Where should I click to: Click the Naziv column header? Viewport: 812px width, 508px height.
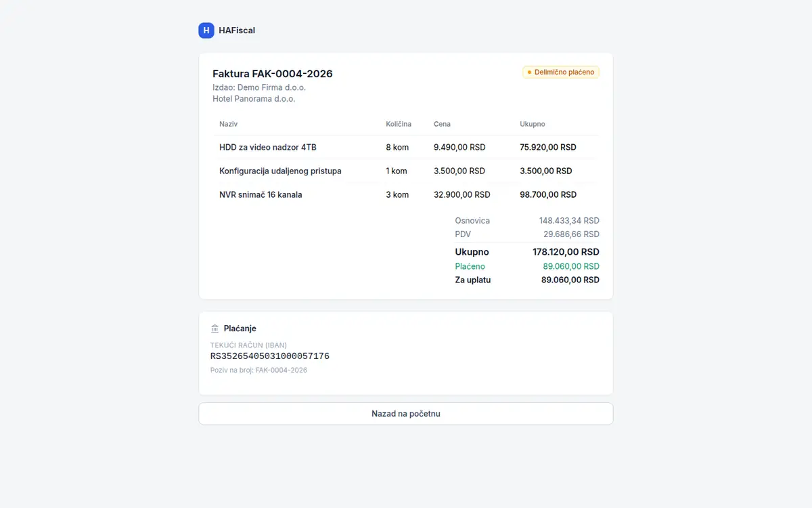pyautogui.click(x=229, y=124)
